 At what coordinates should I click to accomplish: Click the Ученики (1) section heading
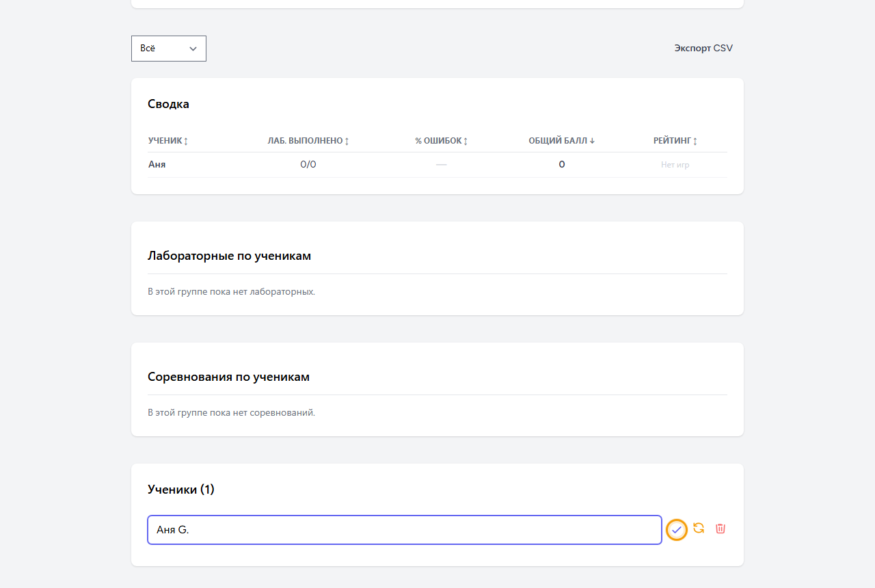[x=181, y=490]
